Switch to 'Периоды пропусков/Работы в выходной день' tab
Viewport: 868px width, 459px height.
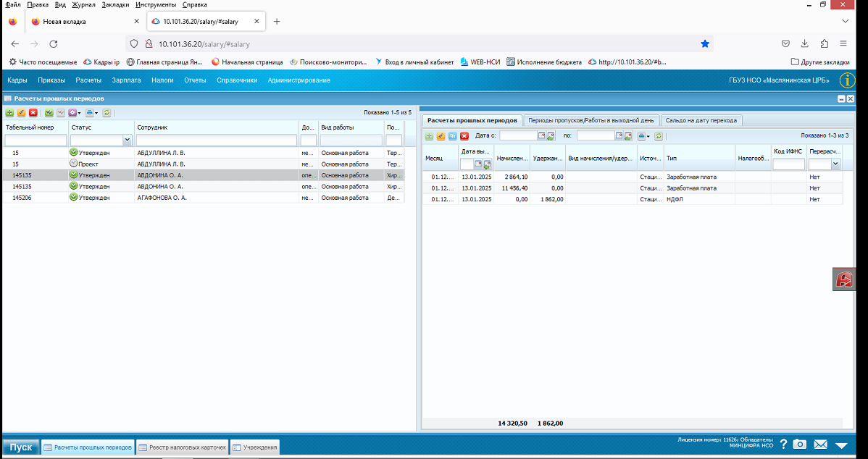pos(591,120)
